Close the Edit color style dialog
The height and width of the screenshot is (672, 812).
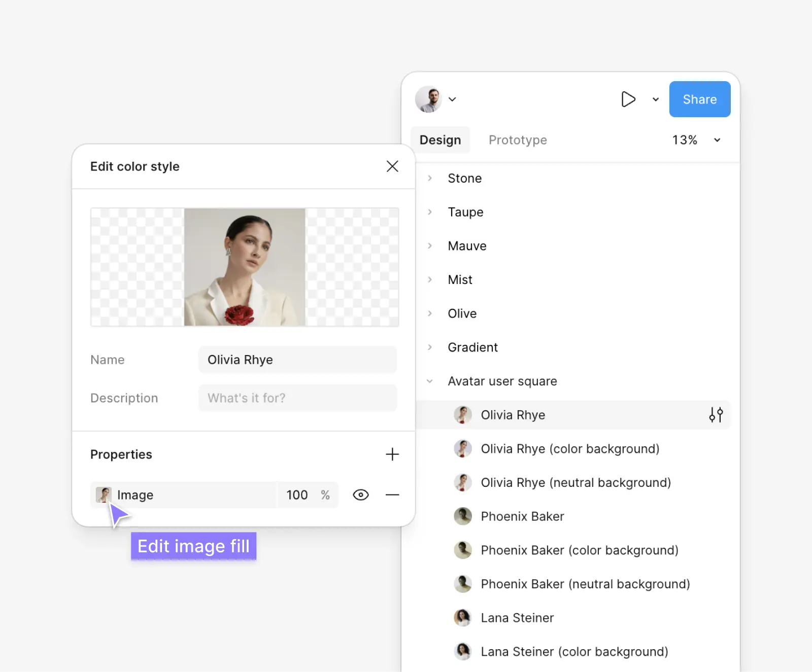coord(392,166)
